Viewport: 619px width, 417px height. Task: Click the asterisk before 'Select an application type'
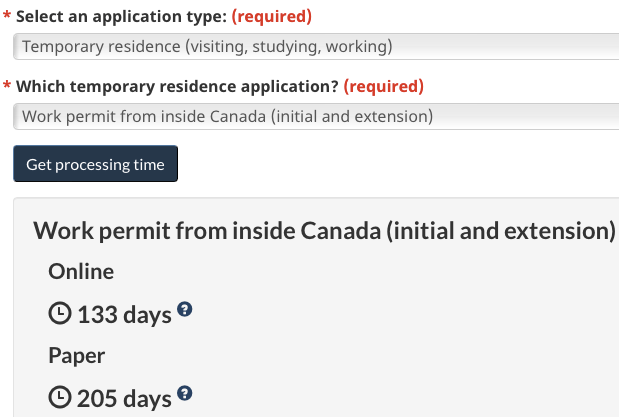coord(6,17)
